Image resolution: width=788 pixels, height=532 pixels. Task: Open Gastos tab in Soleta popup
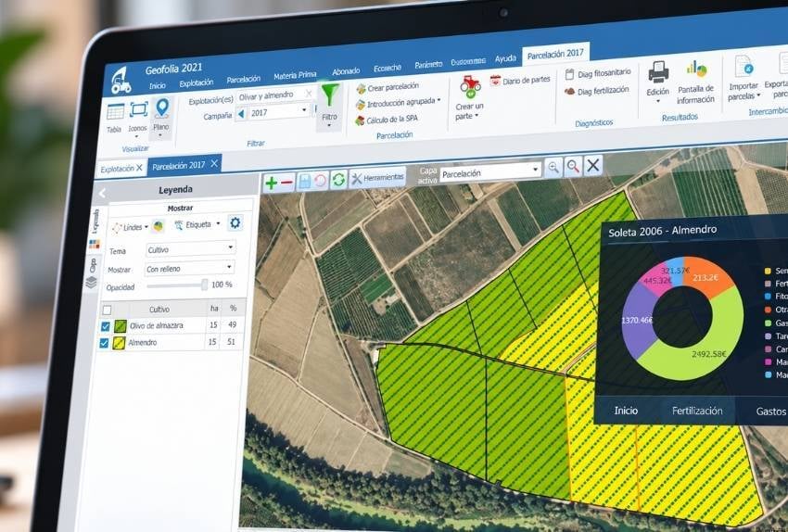point(771,411)
